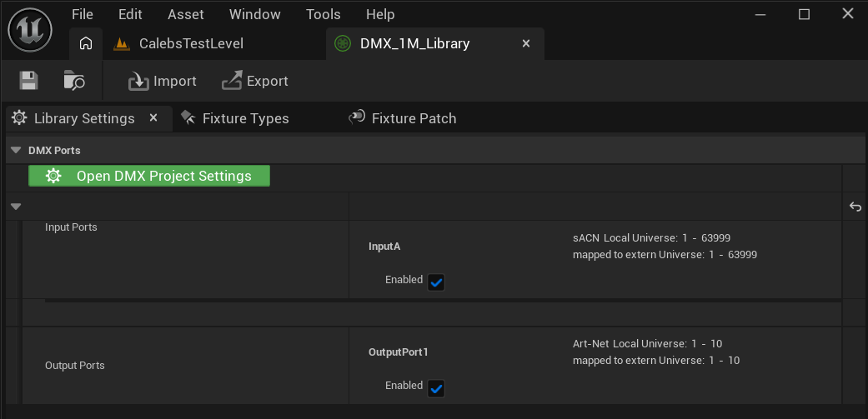Click the Output Ports label
This screenshot has height=419, width=868.
click(75, 366)
